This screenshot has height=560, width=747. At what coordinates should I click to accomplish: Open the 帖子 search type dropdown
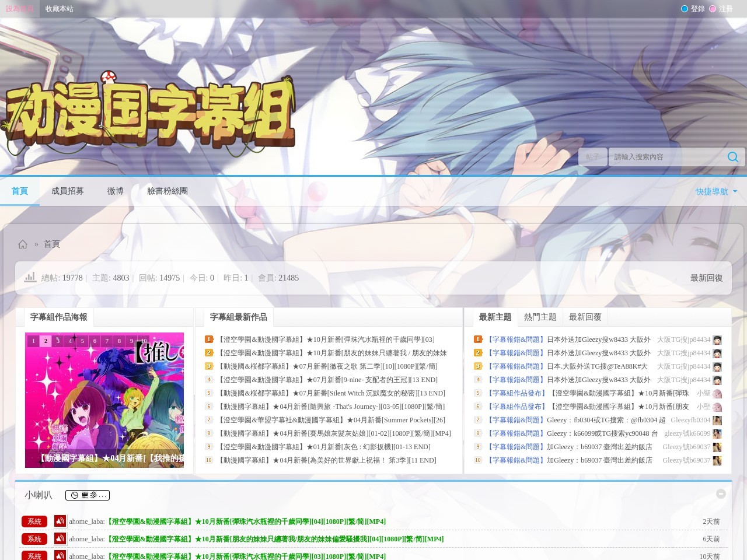tap(593, 157)
